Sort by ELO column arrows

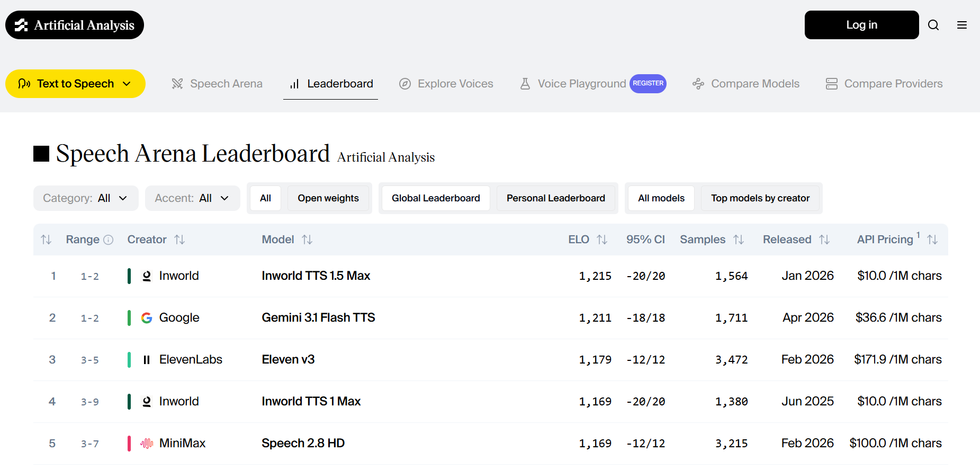tap(602, 240)
